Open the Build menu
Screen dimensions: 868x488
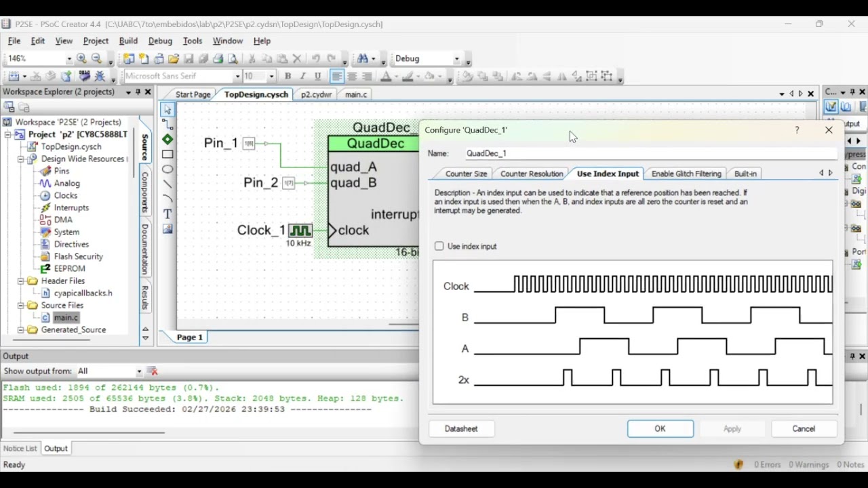[x=128, y=41]
